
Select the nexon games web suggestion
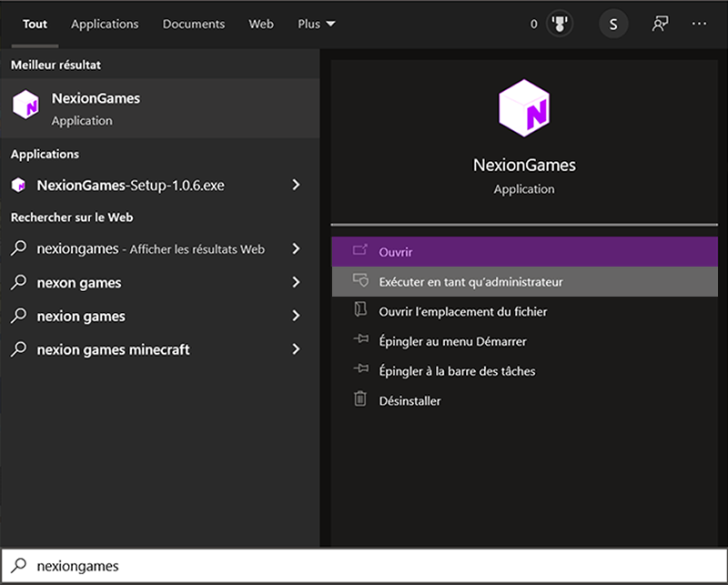pyautogui.click(x=160, y=282)
